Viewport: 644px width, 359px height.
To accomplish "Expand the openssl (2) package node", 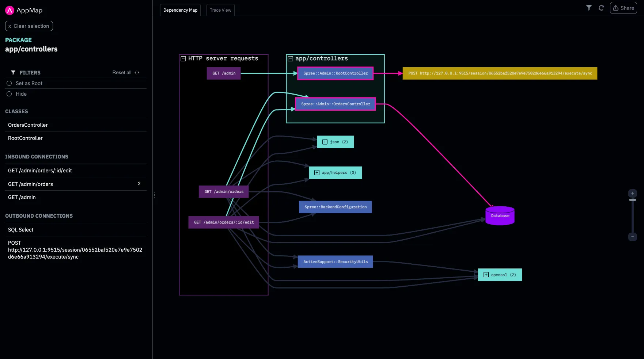I will tap(486, 275).
